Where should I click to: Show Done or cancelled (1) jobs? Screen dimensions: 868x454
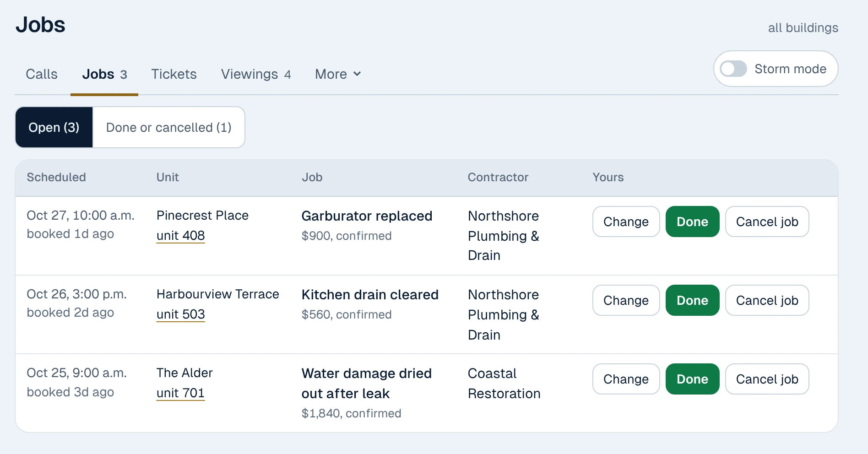[169, 127]
